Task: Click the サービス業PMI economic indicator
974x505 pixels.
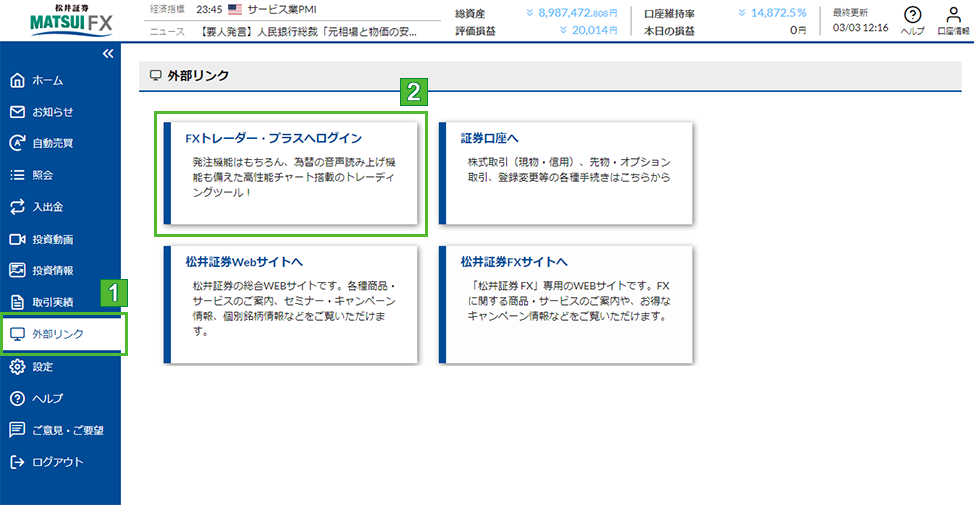Action: 282,9
